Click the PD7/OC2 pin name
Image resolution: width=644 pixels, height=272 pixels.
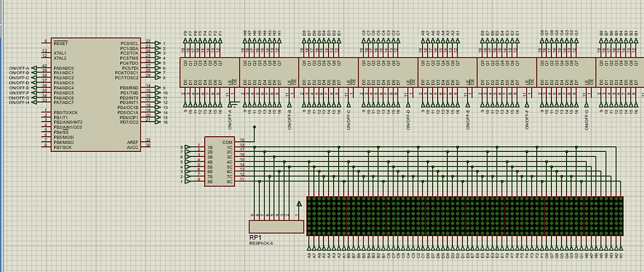click(x=129, y=122)
